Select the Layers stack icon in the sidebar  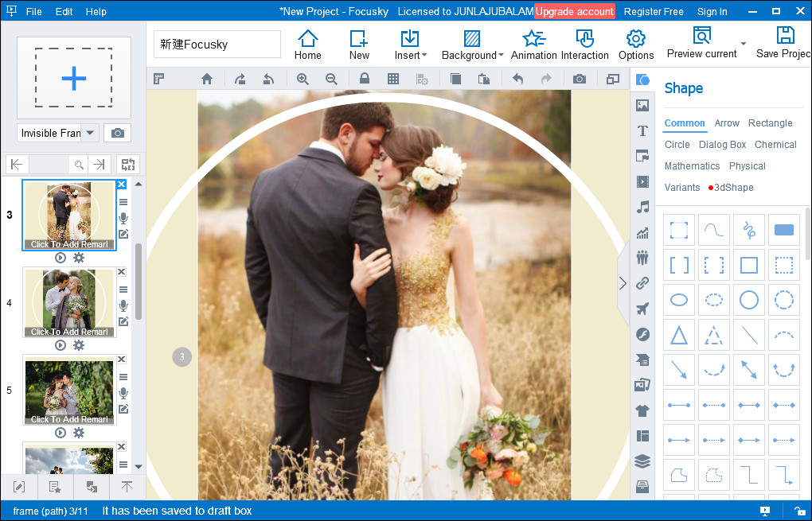point(642,461)
